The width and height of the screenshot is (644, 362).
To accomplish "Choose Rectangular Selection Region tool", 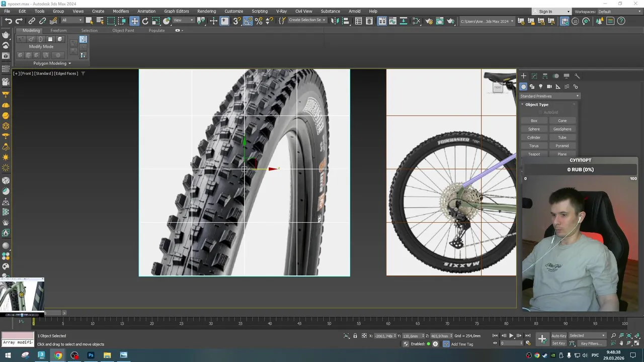I will point(111,21).
